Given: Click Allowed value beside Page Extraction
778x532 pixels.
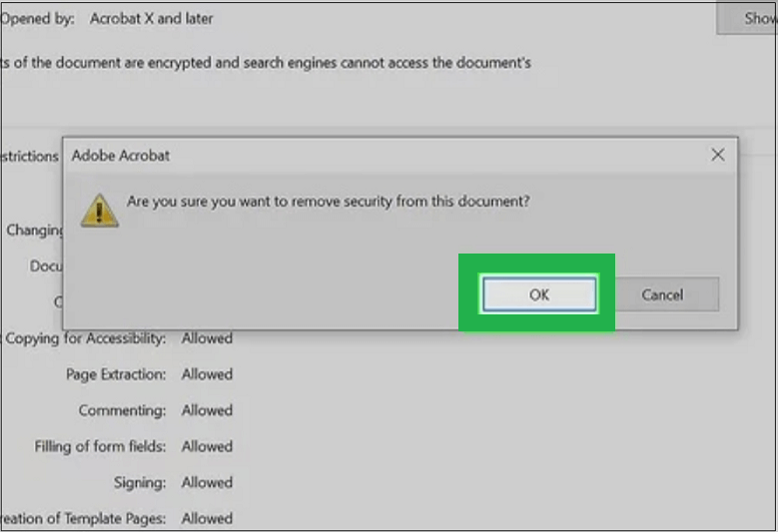Looking at the screenshot, I should [x=207, y=374].
